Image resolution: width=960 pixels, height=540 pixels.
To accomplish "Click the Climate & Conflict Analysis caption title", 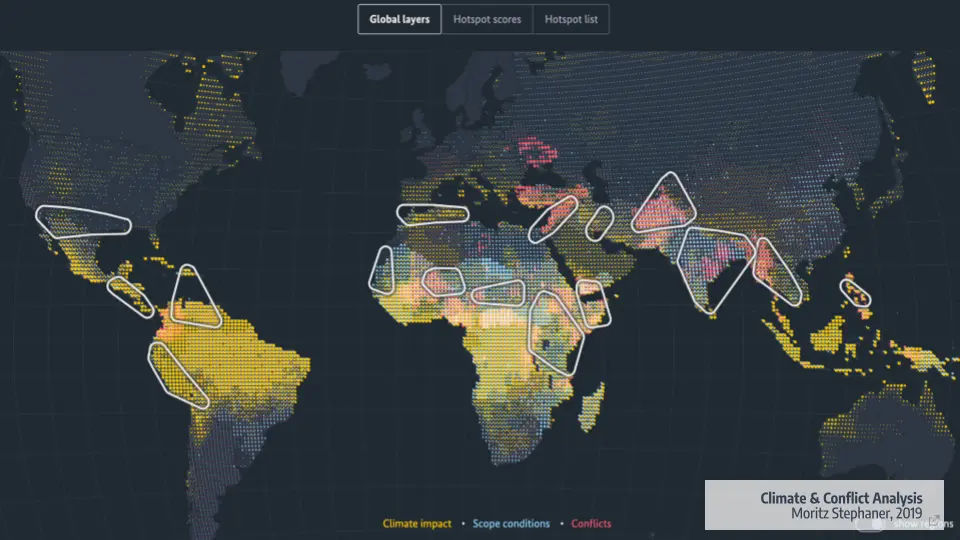I will (841, 498).
